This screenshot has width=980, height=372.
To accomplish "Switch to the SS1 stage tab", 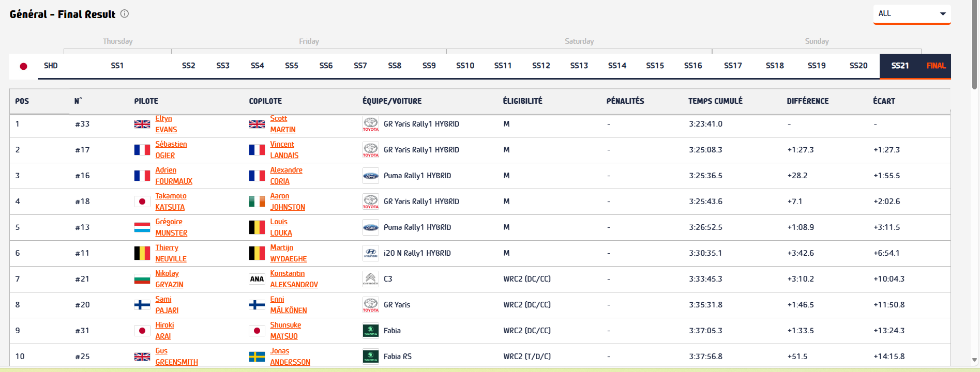I will [117, 66].
